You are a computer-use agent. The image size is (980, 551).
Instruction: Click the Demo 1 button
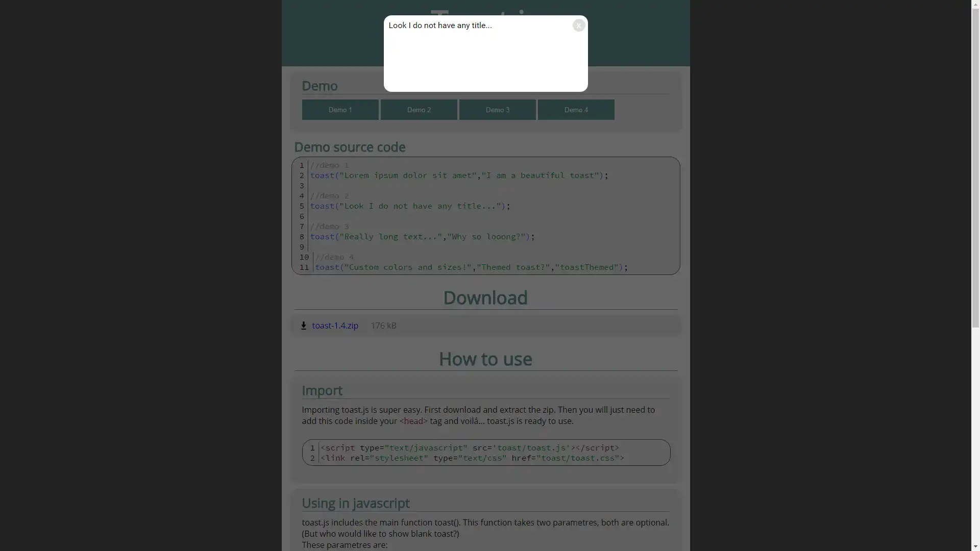[x=340, y=110]
